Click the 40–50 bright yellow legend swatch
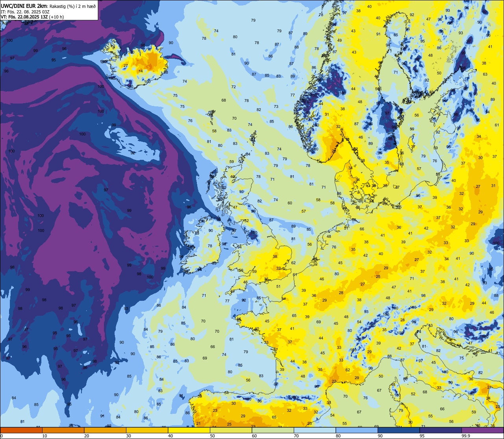 (189, 430)
